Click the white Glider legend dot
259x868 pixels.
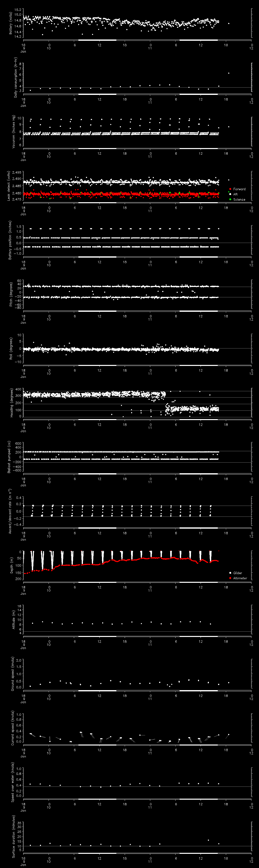point(230,573)
